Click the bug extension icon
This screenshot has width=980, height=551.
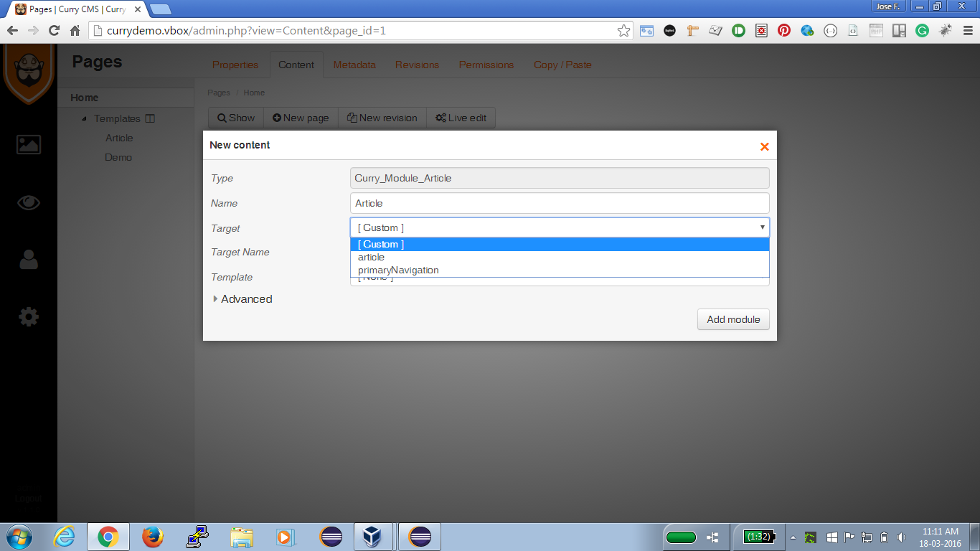point(945,31)
